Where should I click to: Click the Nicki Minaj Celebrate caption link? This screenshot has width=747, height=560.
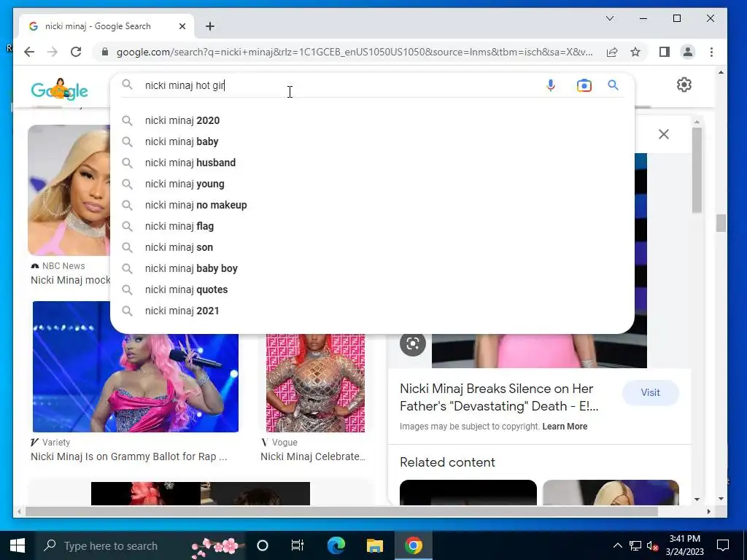pos(313,456)
